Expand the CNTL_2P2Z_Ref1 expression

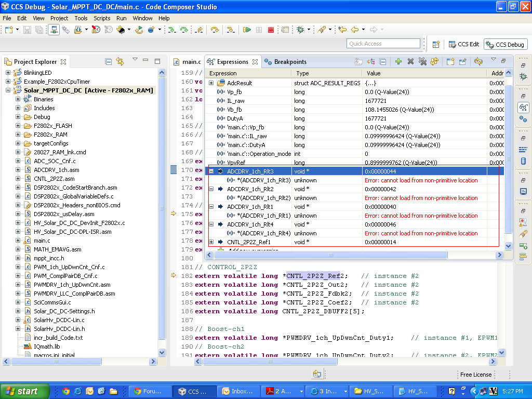[211, 242]
